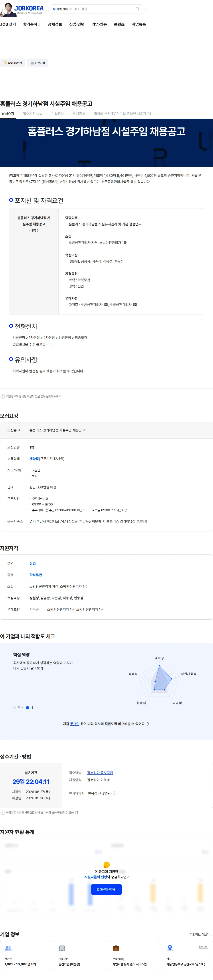Image resolution: width=213 pixels, height=980 pixels.
Task: Switch to the 기업정보 tab
Action: tap(57, 114)
